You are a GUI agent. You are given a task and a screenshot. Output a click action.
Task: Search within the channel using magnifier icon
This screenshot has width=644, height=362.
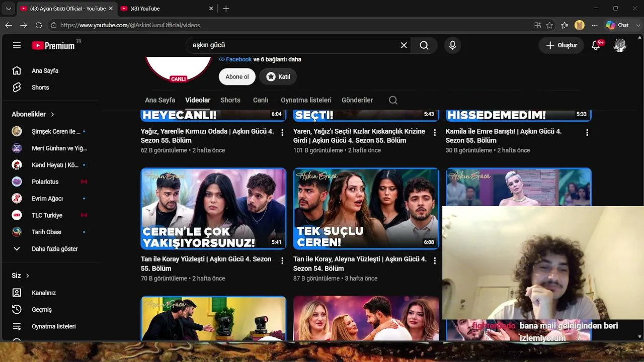[393, 100]
